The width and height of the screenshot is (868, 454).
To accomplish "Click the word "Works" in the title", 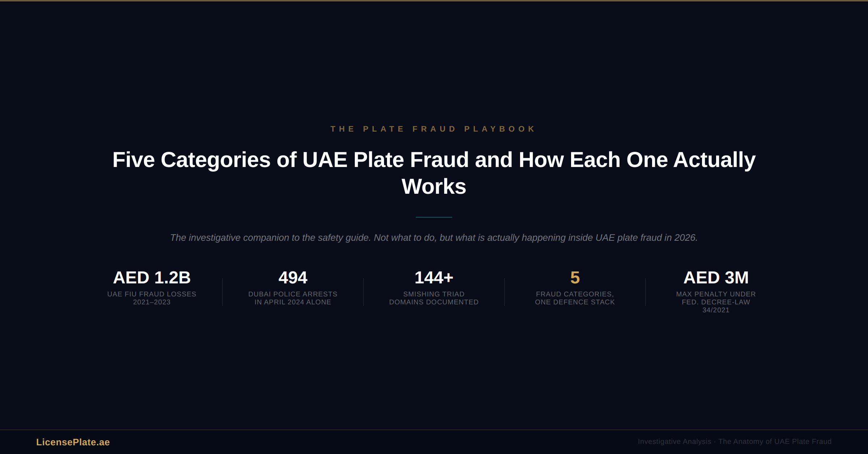I will 434,187.
